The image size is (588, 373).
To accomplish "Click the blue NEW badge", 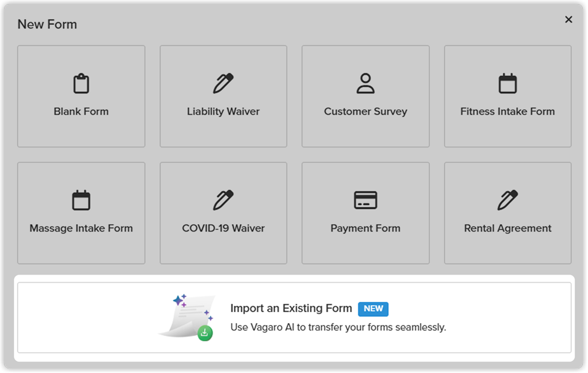I will tap(373, 309).
